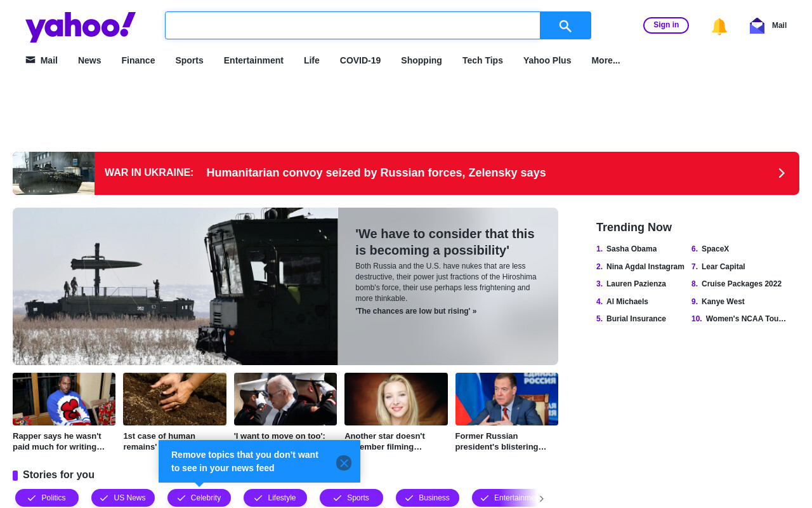
Task: Click 'The chances are low but rising' link
Action: pos(416,311)
